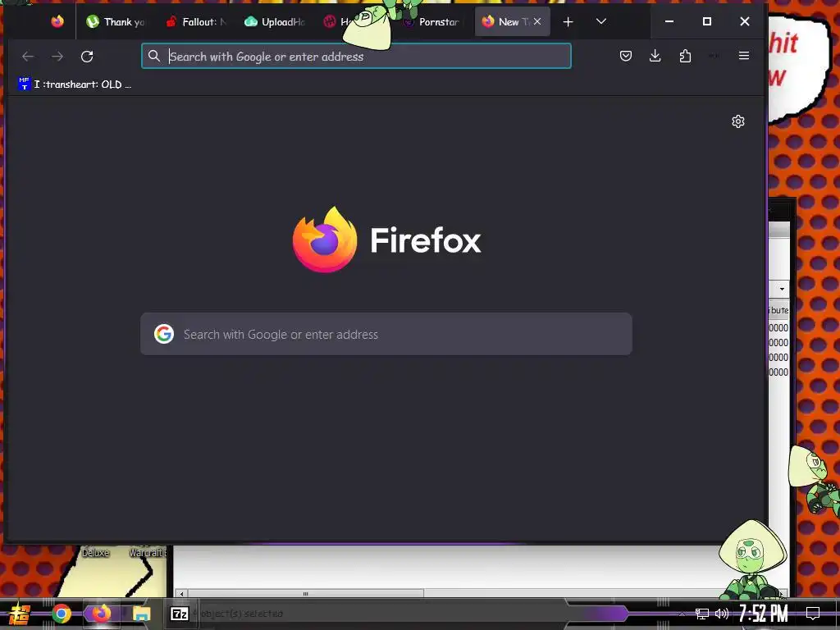Open a new tab with plus button

click(568, 21)
